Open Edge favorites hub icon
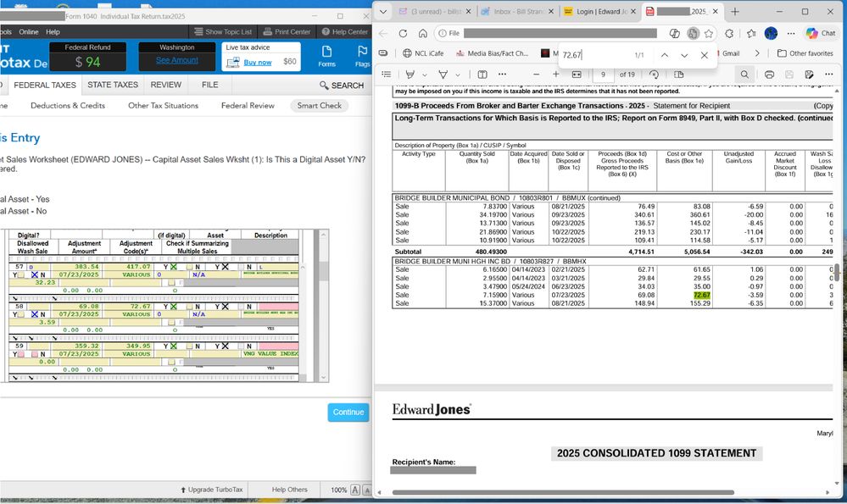 751,33
